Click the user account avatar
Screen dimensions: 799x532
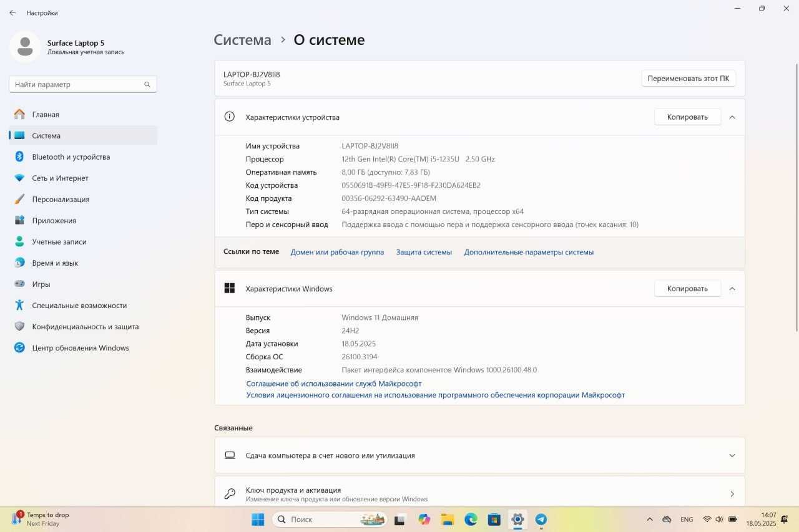[x=25, y=46]
